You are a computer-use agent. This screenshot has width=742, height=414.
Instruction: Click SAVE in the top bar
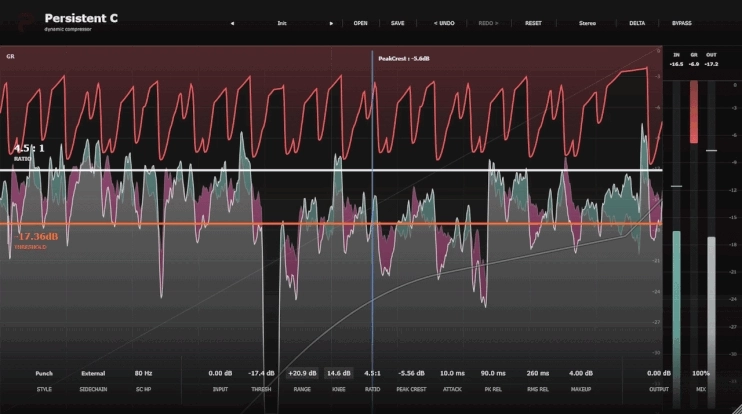[398, 23]
